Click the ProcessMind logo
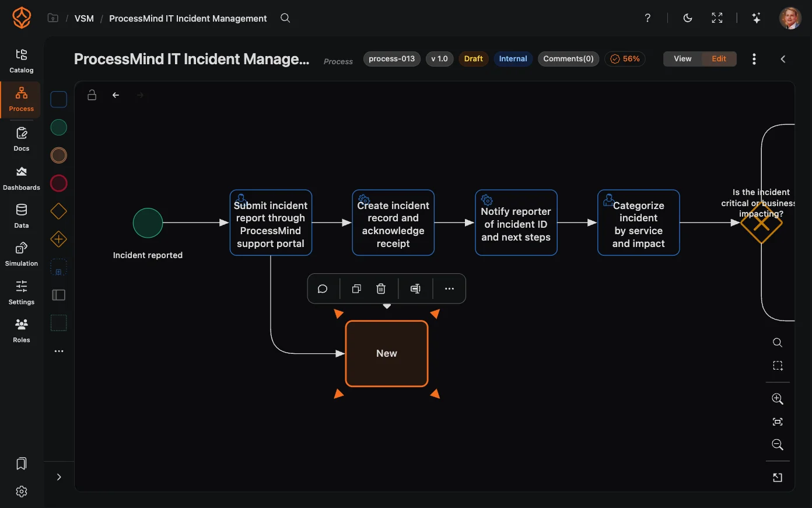Viewport: 812px width, 508px height. coord(22,18)
